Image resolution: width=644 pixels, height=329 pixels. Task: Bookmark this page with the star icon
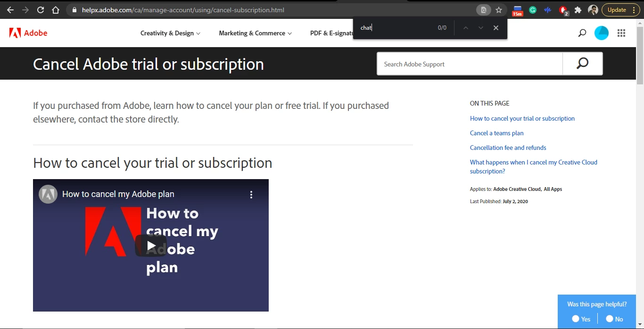[x=499, y=10]
